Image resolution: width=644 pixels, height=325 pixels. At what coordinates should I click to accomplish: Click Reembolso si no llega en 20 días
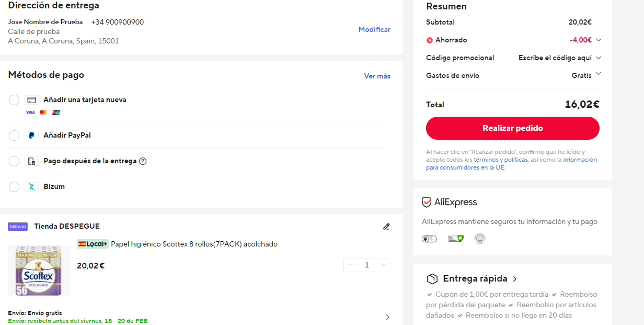pyautogui.click(x=519, y=315)
